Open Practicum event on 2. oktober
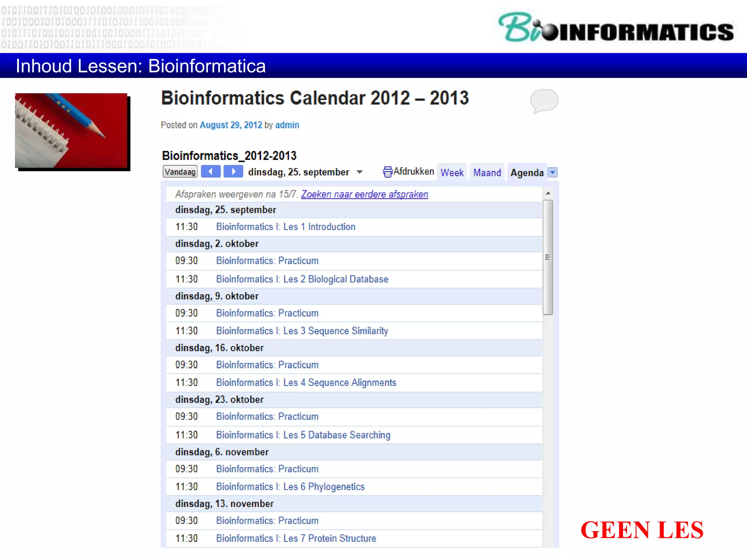This screenshot has width=747, height=560. pyautogui.click(x=267, y=261)
